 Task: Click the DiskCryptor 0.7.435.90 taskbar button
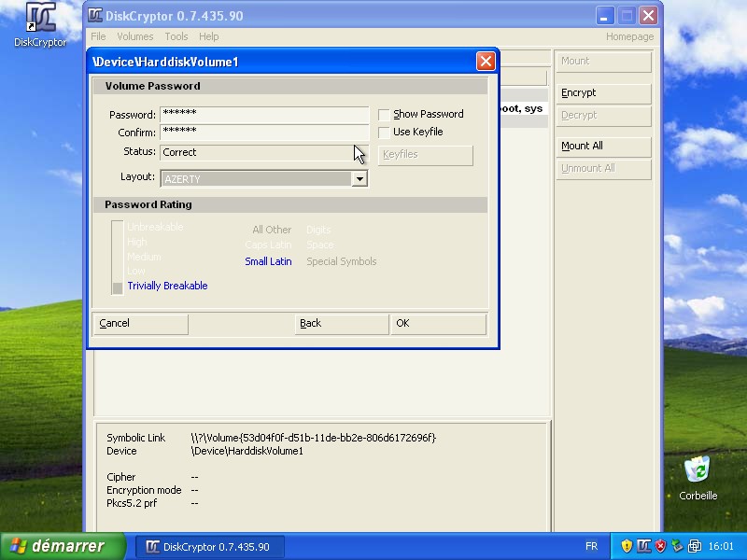click(210, 547)
